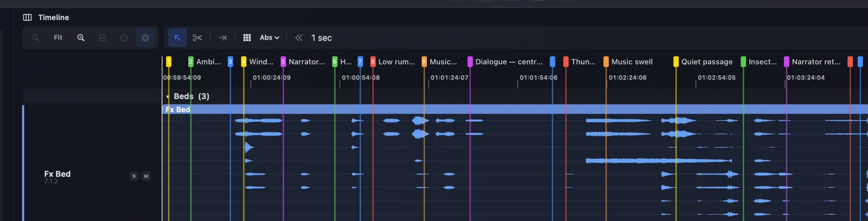The height and width of the screenshot is (221, 868).
Task: Select the scissors cut tool
Action: click(197, 38)
